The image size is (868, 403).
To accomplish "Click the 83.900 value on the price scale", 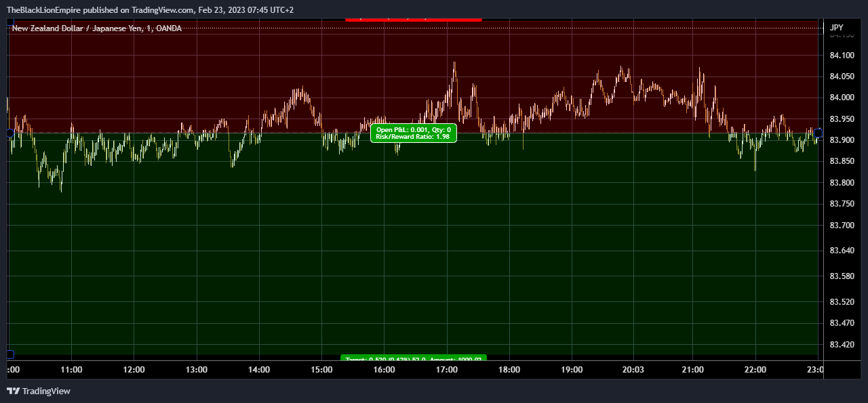I will tap(842, 140).
